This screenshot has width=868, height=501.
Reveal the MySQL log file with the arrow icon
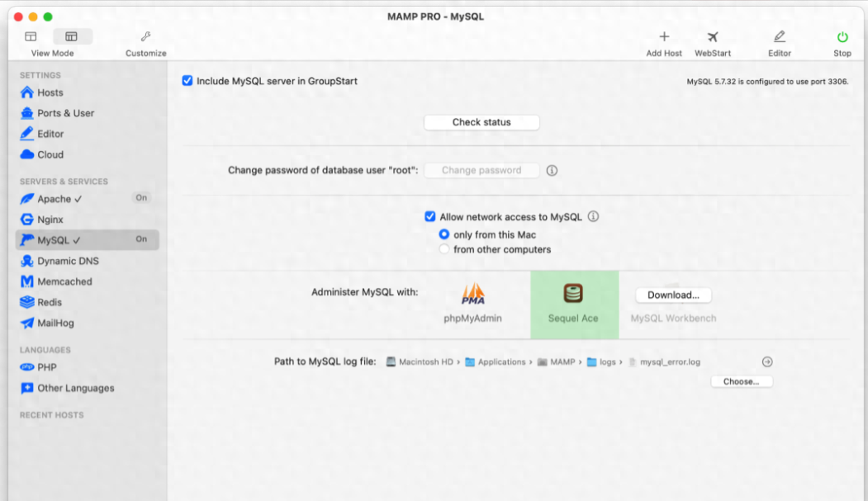[x=767, y=362]
